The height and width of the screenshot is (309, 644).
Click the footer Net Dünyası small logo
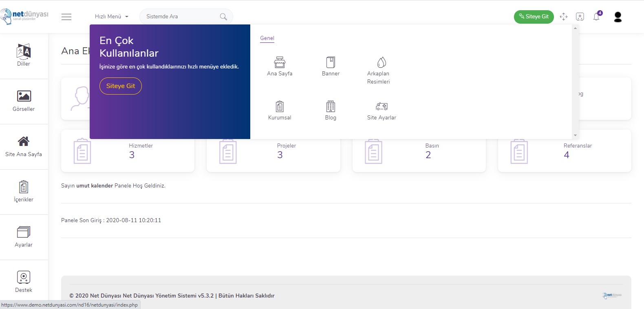(x=613, y=296)
